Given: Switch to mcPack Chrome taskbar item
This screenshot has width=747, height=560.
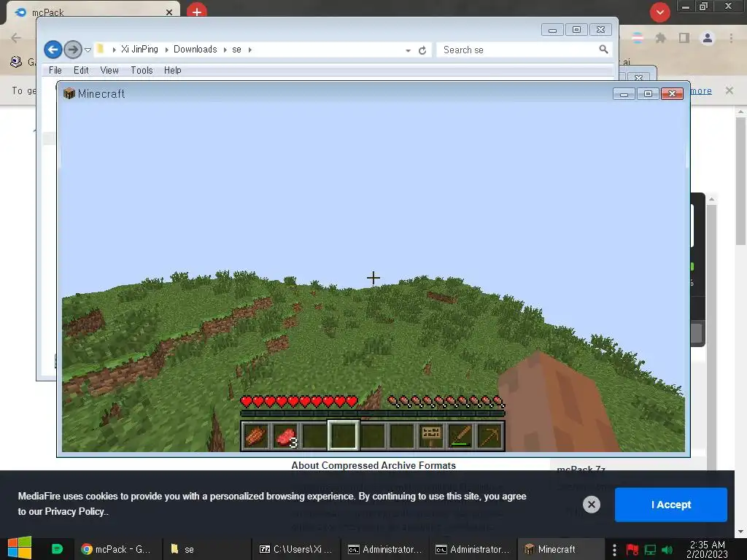Looking at the screenshot, I should (x=116, y=549).
